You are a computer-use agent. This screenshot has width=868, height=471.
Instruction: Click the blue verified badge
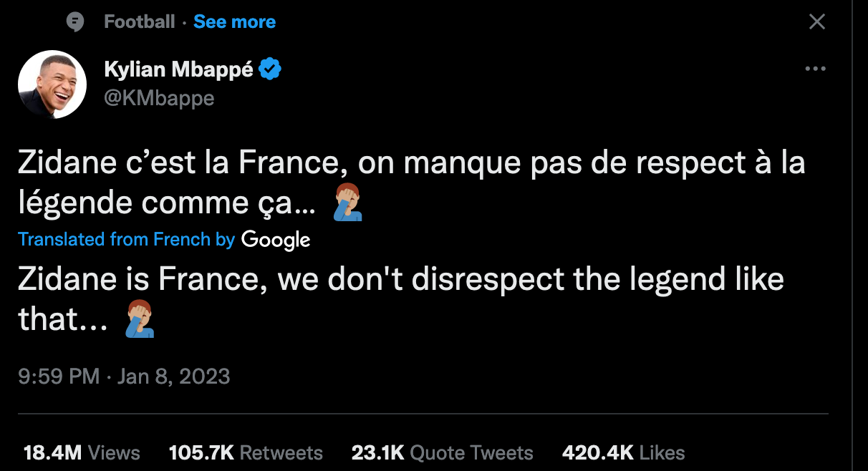(x=270, y=69)
